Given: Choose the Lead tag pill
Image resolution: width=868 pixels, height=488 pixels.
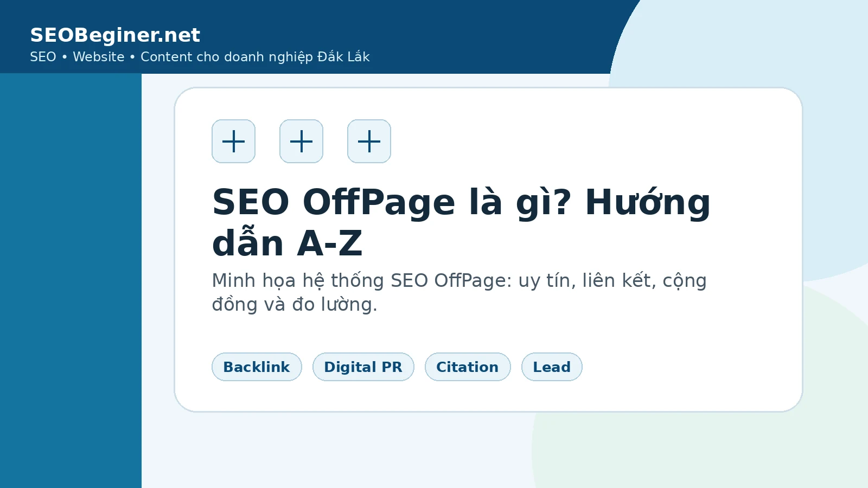Looking at the screenshot, I should point(552,367).
